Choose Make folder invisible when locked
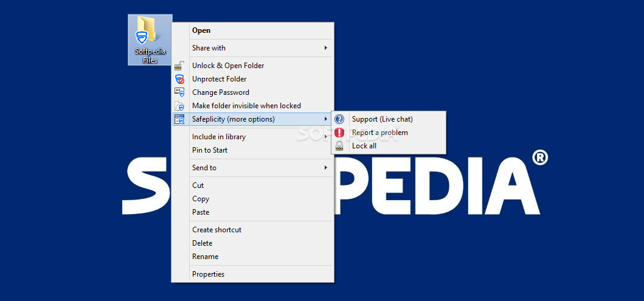The image size is (644, 301). pyautogui.click(x=252, y=106)
